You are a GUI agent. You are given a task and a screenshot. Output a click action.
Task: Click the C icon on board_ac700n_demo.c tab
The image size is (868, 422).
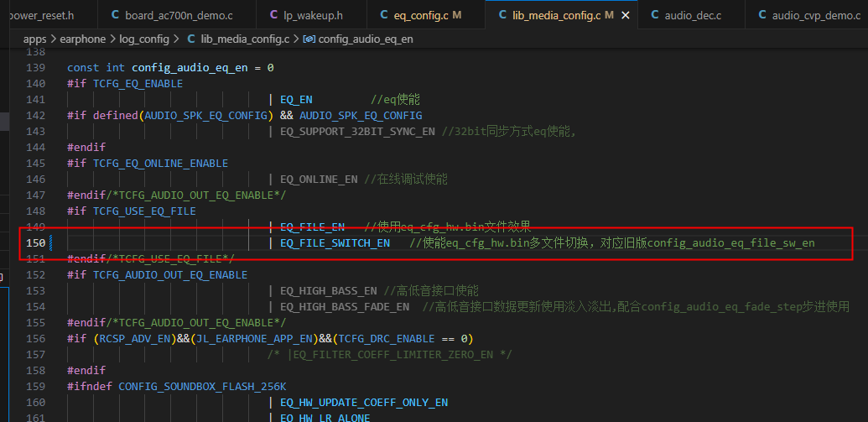pyautogui.click(x=115, y=15)
